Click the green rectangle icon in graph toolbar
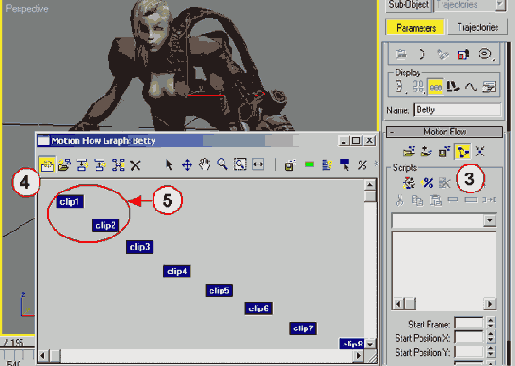The height and width of the screenshot is (366, 515). tap(309, 164)
